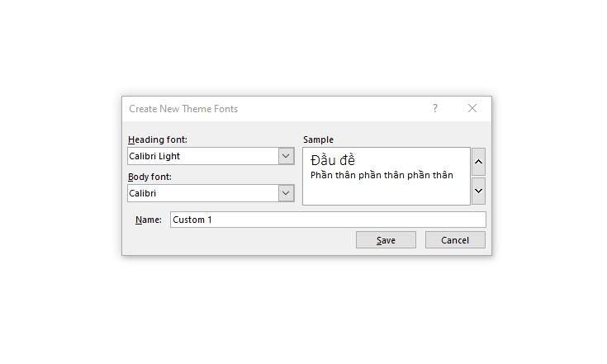
Task: Click the "Phần thân" sample body text
Action: (382, 175)
